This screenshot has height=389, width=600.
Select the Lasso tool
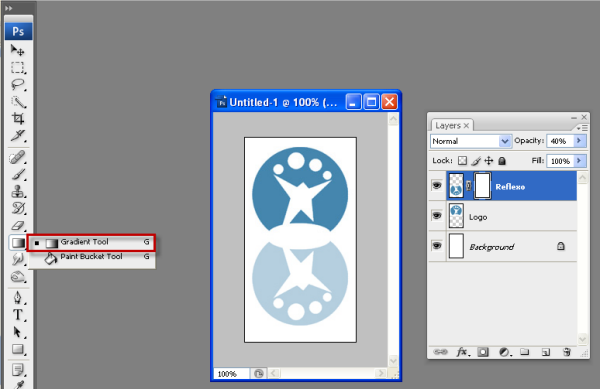18,85
